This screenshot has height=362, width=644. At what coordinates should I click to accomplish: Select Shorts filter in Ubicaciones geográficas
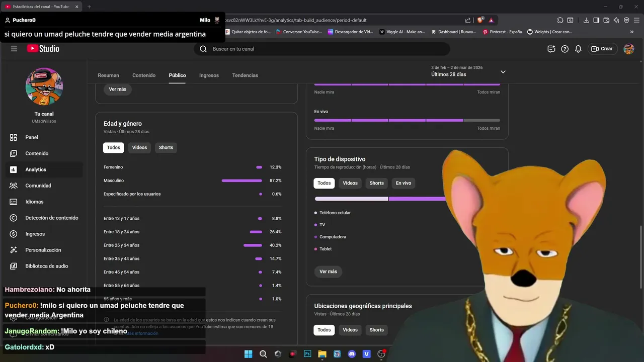coord(377,330)
